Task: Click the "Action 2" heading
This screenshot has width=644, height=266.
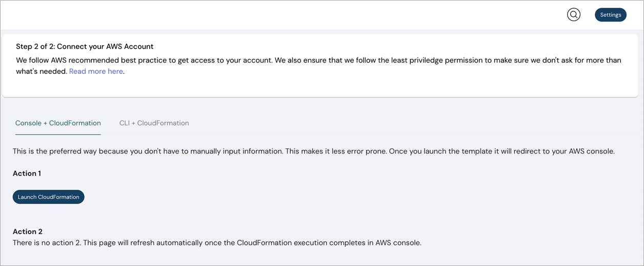Action: point(27,232)
